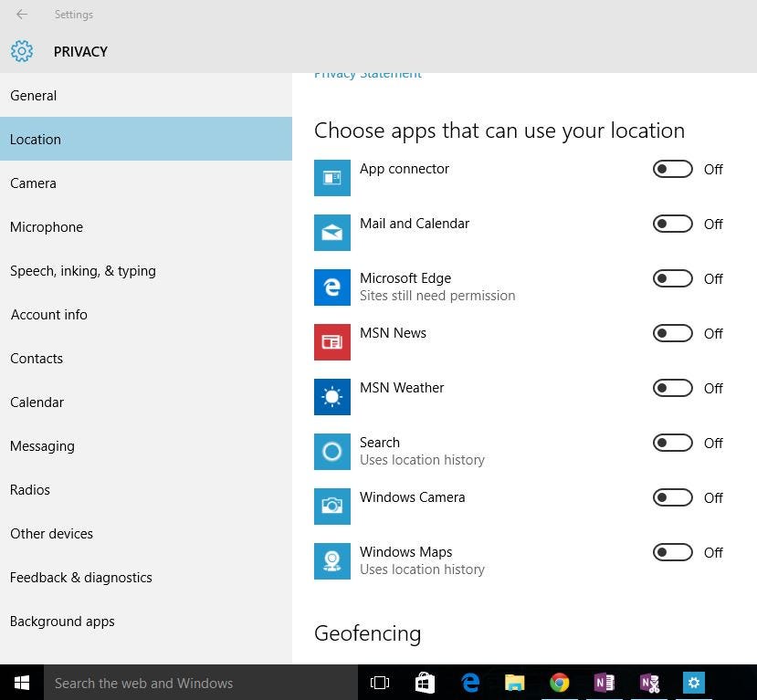Open the Windows Start menu
Screen dimensions: 757x700
pos(22,683)
